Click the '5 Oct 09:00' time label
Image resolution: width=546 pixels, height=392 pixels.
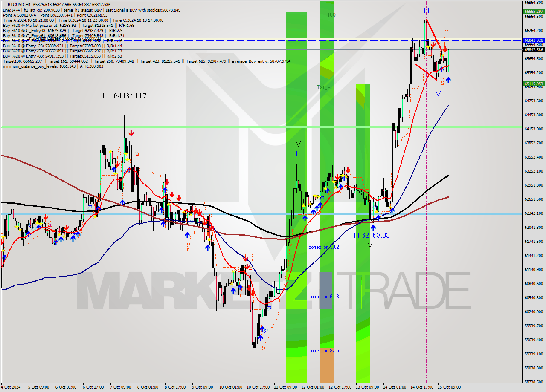tap(38, 387)
